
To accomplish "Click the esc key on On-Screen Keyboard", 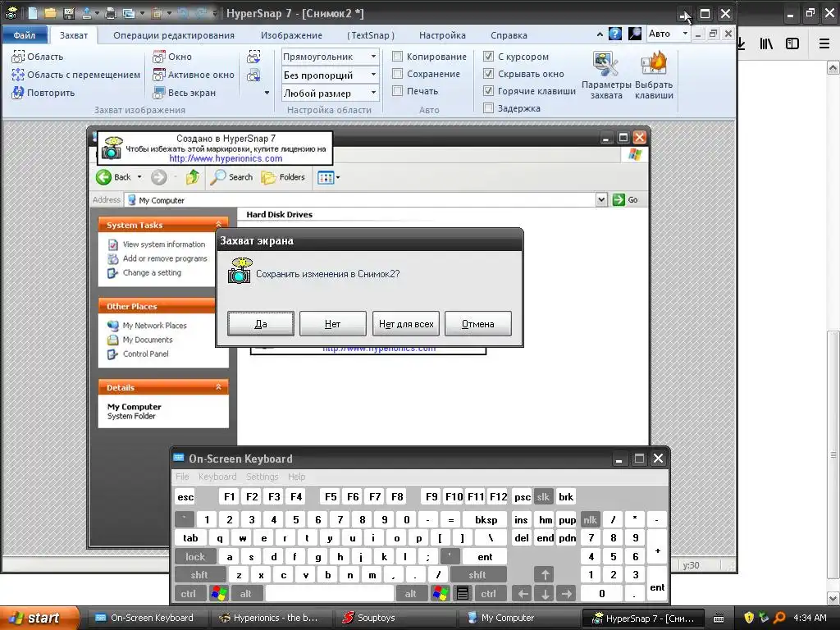I will coord(185,496).
